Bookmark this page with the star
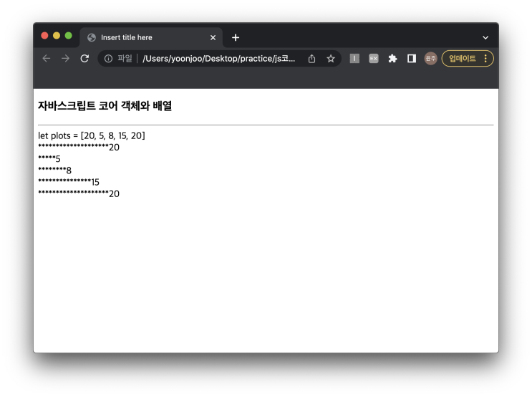Screen dimensions: 532x397 (331, 59)
